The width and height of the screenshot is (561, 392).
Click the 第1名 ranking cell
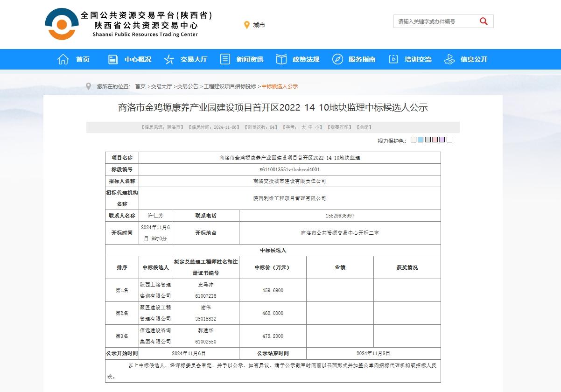point(122,290)
